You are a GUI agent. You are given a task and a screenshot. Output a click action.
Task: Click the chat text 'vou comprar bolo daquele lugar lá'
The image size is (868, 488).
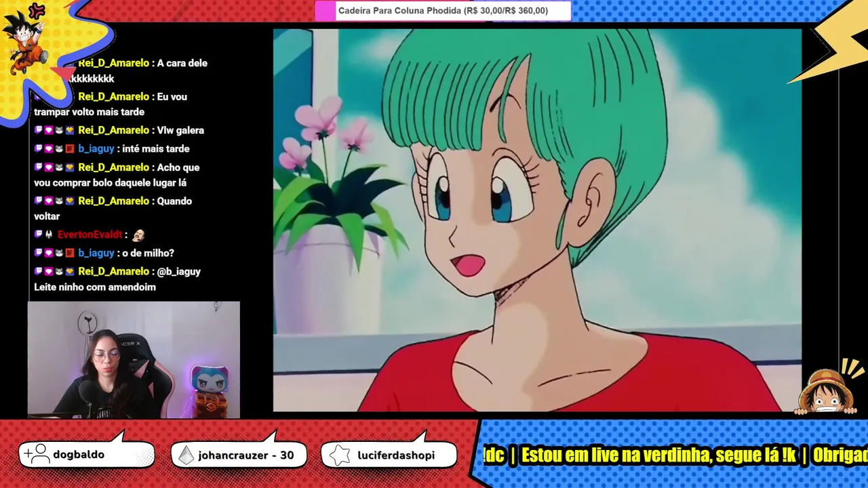coord(111,183)
